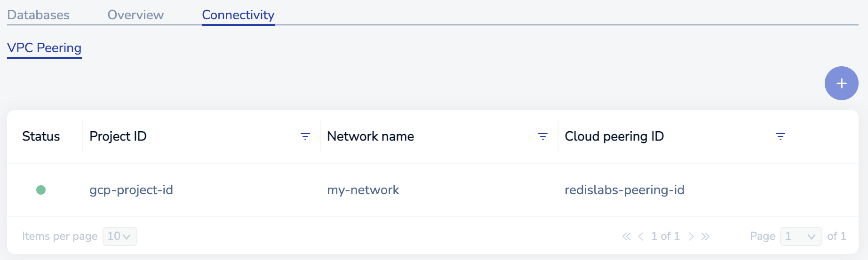Click the green status indicator dot
This screenshot has width=868, height=260.
(x=41, y=190)
